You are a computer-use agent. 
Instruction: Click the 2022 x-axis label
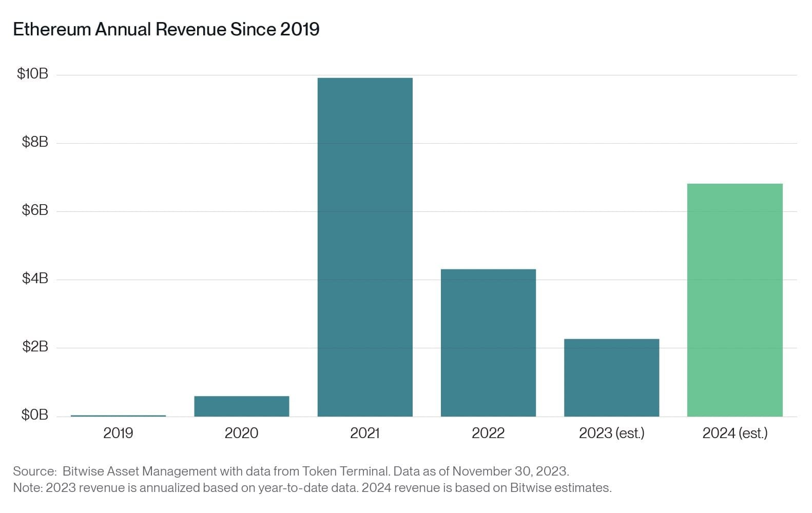[488, 433]
